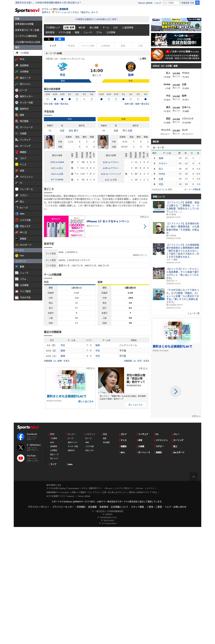Screen dimensions: 215x644
Task: Click 詳しくはこちら button on 明治薬品 ad
Action: [x=135, y=405]
